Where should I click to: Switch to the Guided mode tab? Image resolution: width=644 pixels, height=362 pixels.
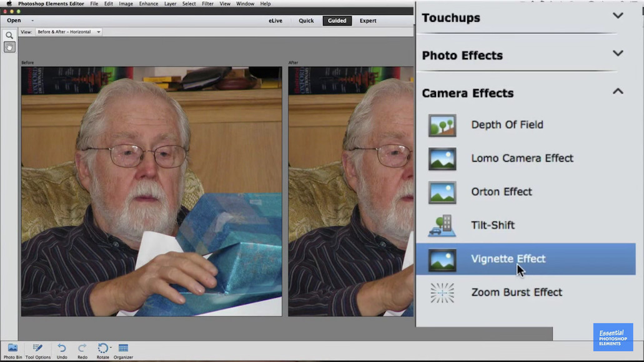pos(337,21)
